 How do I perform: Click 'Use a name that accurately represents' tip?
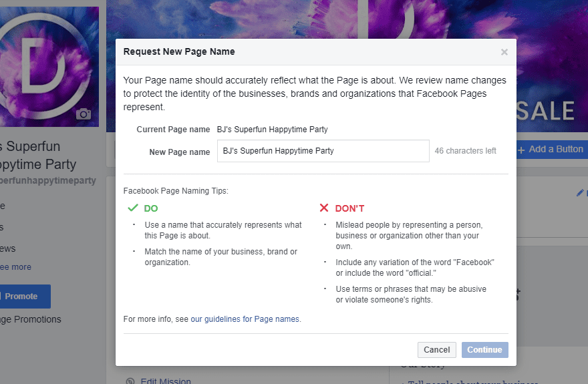(223, 230)
